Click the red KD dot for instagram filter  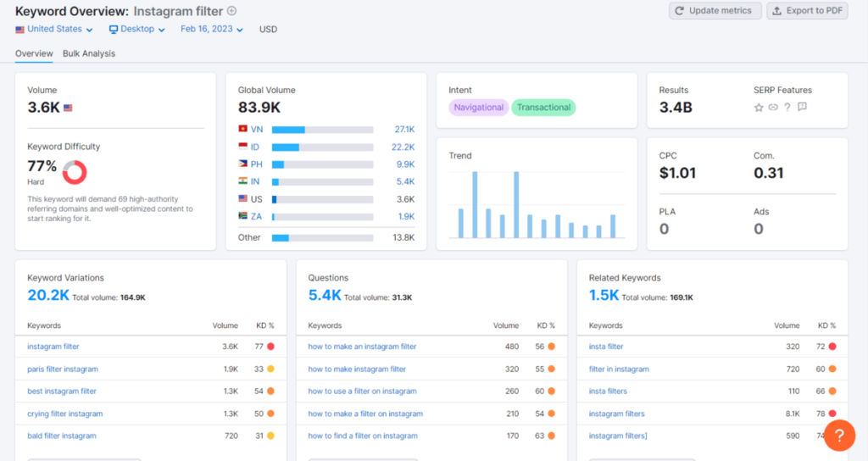click(x=270, y=347)
